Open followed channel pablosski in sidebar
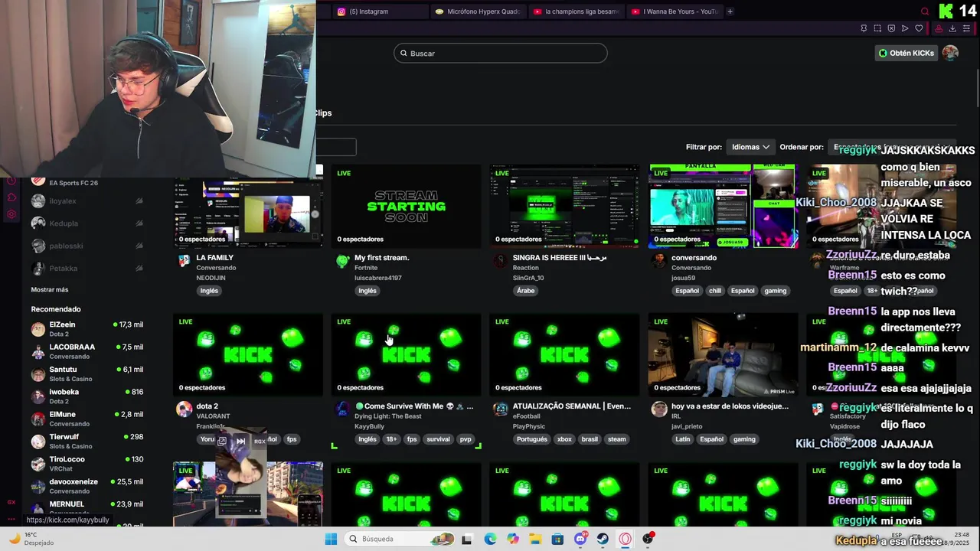The height and width of the screenshot is (551, 980). [87, 246]
